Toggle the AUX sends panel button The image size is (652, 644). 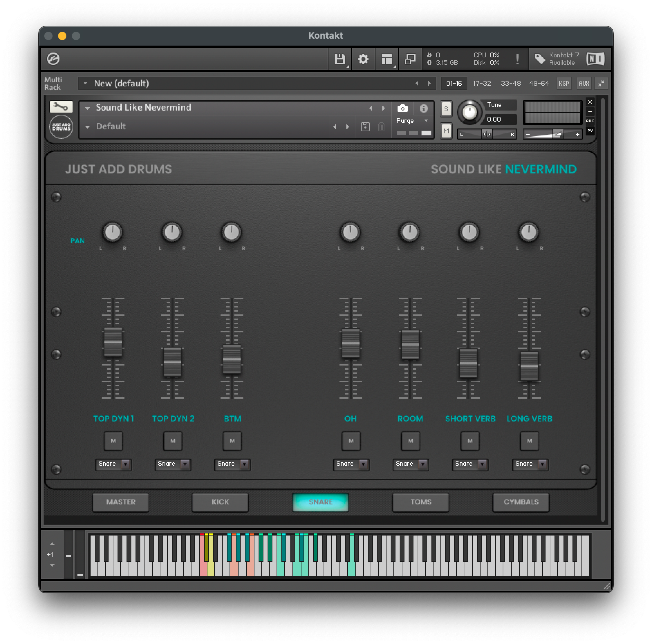pyautogui.click(x=584, y=83)
